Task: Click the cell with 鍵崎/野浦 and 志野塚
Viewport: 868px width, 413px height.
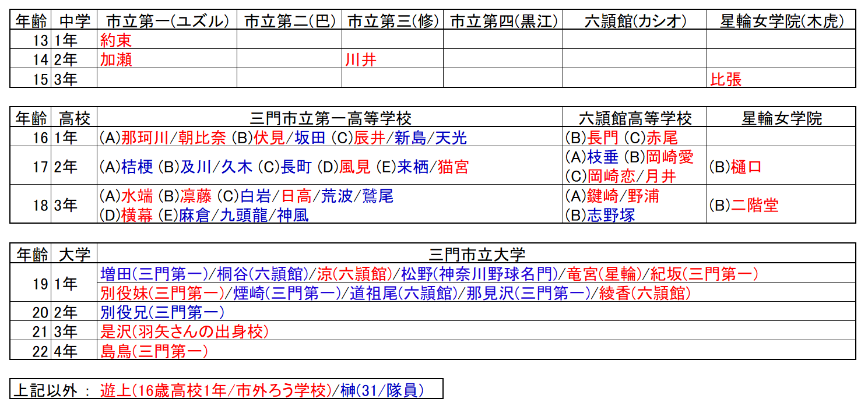Action: pos(635,204)
